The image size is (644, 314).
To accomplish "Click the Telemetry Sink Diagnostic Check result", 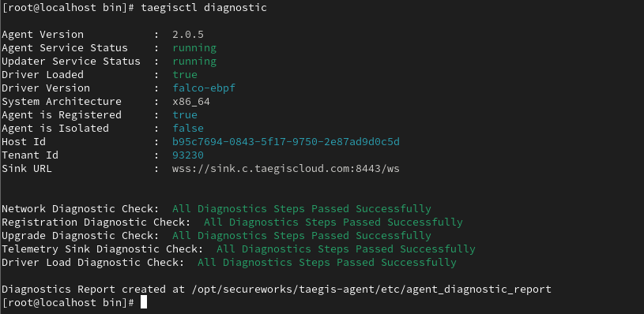I will 346,249.
